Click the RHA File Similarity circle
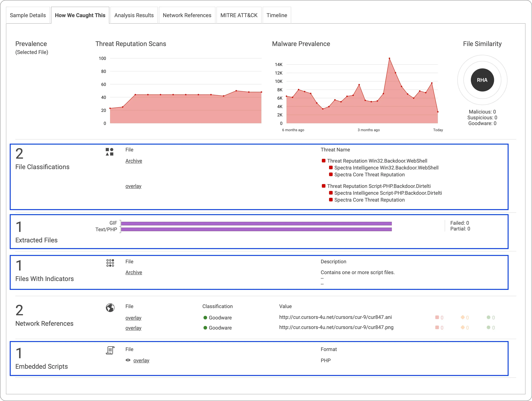 pyautogui.click(x=482, y=80)
